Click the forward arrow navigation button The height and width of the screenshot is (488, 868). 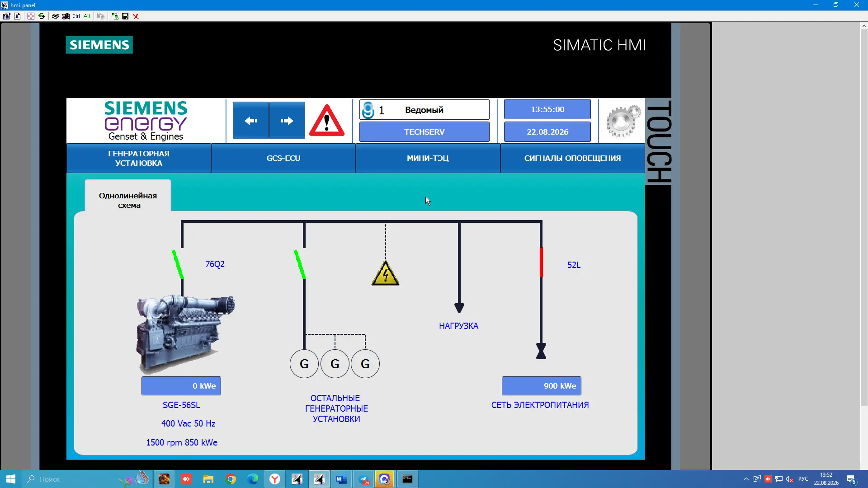click(x=287, y=121)
